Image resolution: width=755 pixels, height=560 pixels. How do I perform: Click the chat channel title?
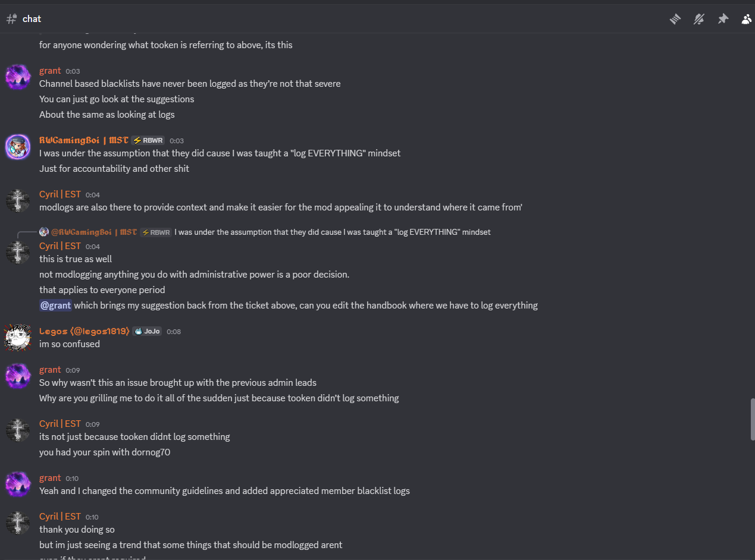pyautogui.click(x=32, y=19)
